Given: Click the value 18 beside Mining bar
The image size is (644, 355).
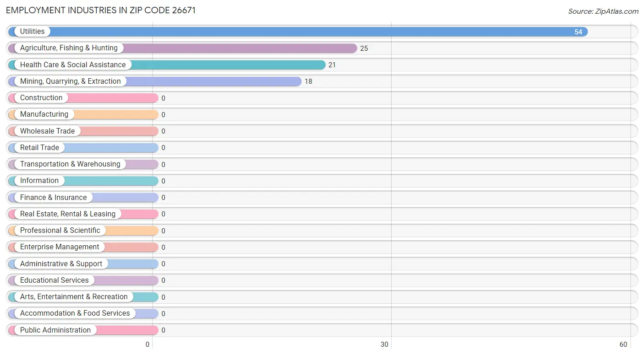Looking at the screenshot, I should 308,81.
